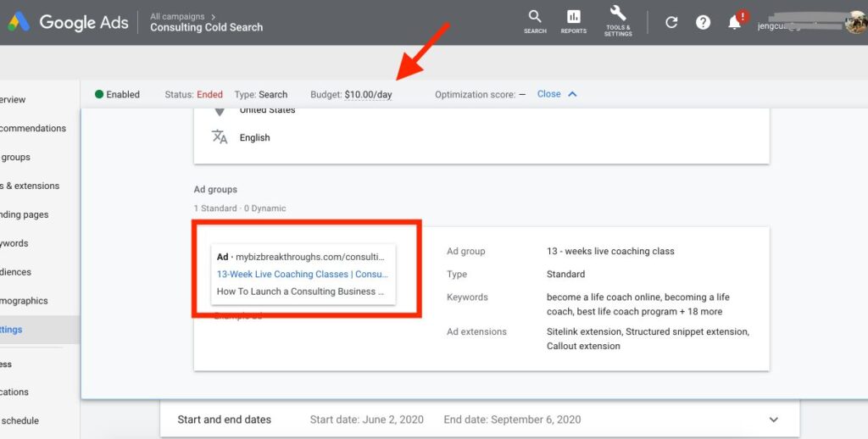868x439 pixels.
Task: Click the Status: Ended label
Action: click(x=194, y=95)
